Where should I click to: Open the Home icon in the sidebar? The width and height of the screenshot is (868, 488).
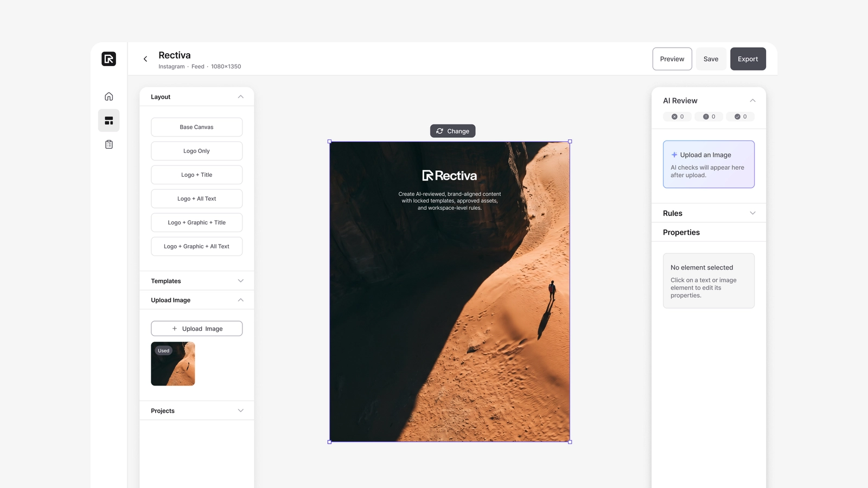(x=108, y=97)
